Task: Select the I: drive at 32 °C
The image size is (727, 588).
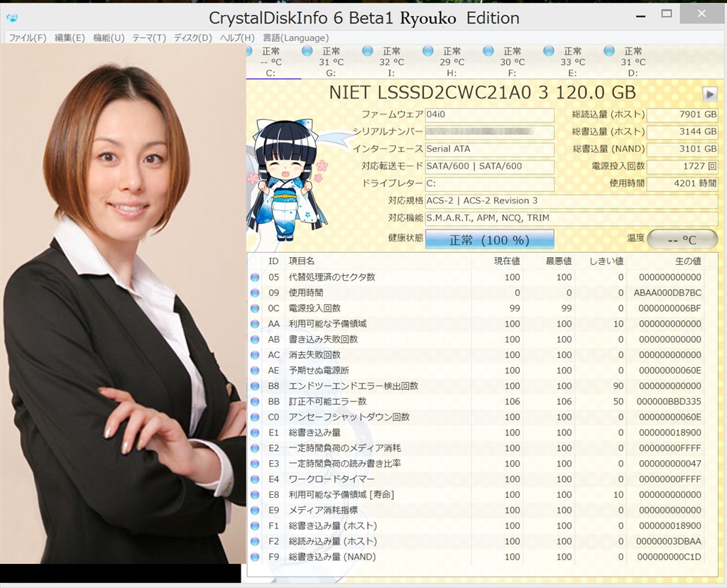Action: click(391, 62)
